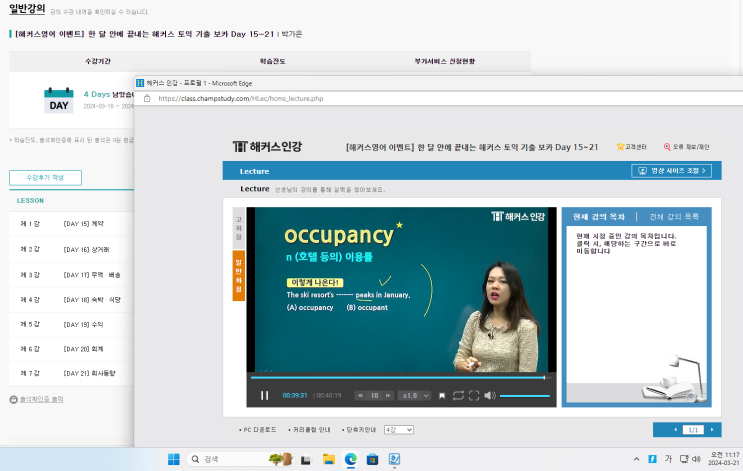Image resolution: width=743 pixels, height=471 pixels.
Task: Click the 오류 제보/제안 report link
Action: 686,147
